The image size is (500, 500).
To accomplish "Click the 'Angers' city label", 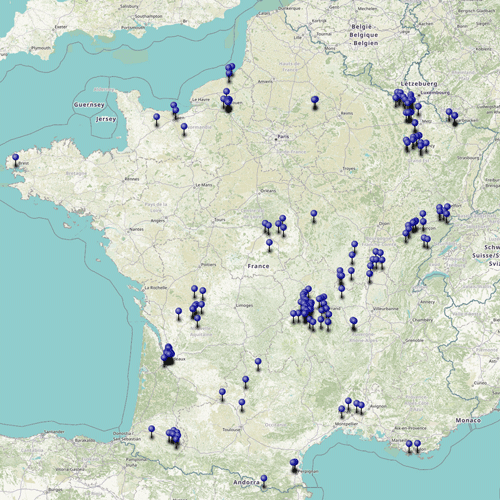I will [x=158, y=220].
